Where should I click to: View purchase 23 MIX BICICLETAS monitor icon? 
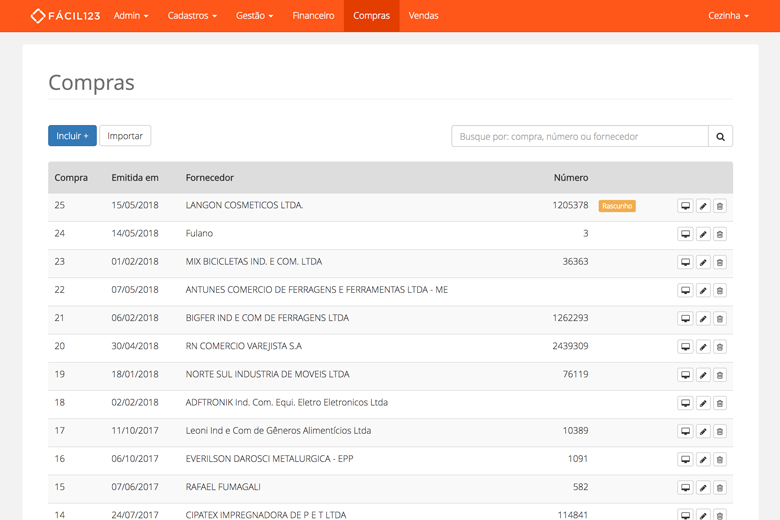[685, 262]
